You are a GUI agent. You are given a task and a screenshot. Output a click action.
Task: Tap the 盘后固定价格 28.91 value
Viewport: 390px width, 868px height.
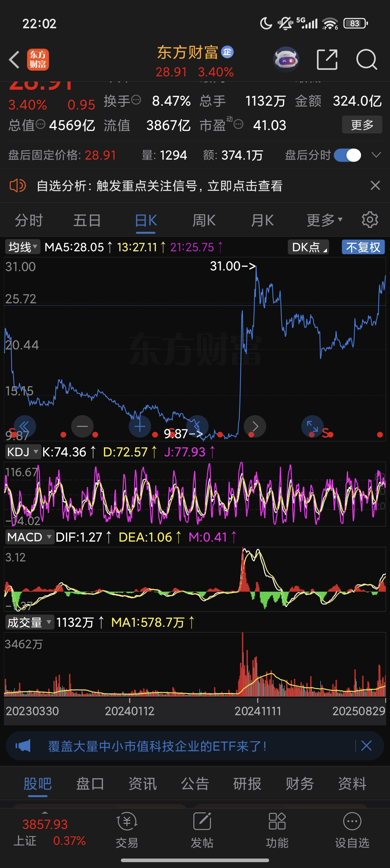point(100,155)
